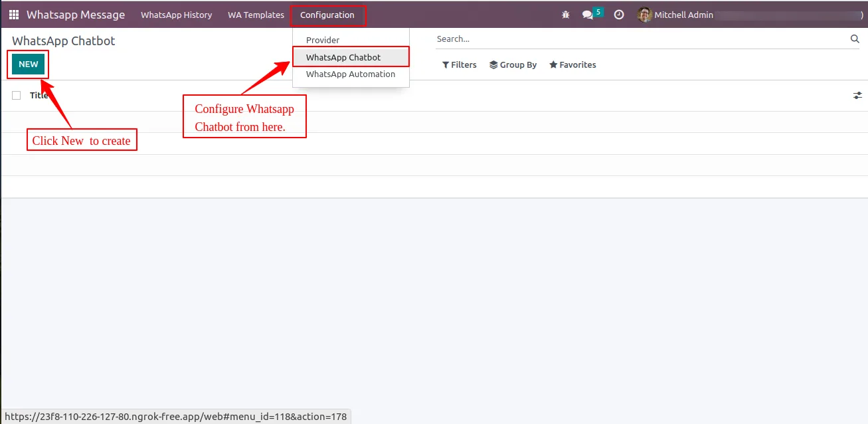Select WhatsApp Chatbot menu entry
This screenshot has width=868, height=424.
point(351,57)
